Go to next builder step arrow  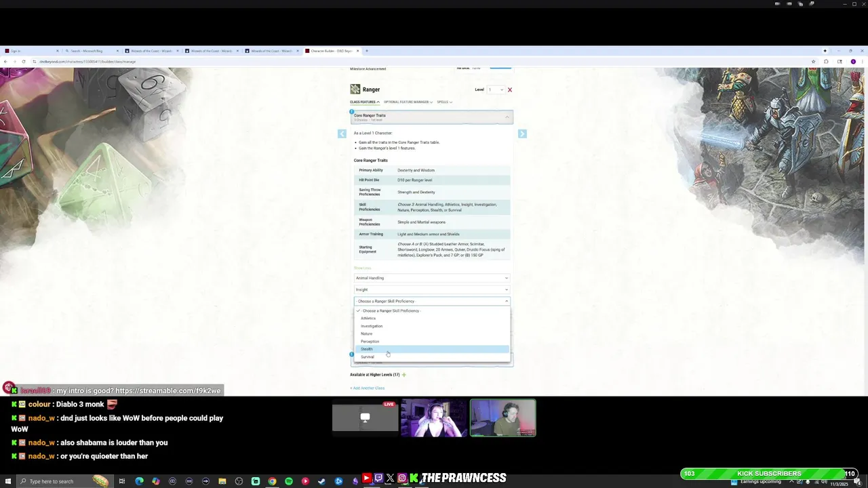tap(522, 134)
